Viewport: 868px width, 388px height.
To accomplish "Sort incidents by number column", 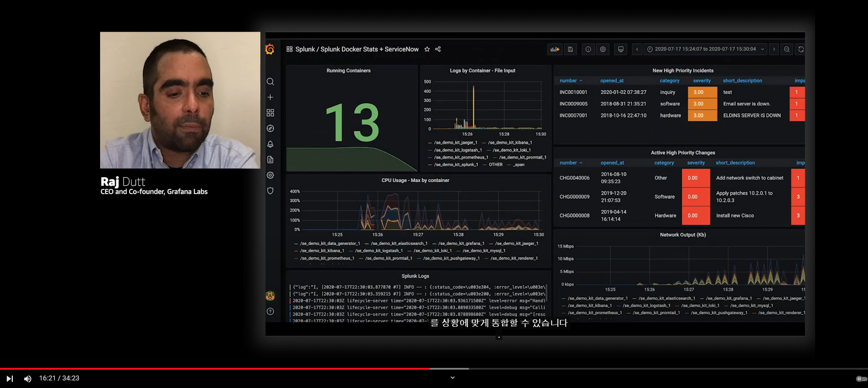I will click(571, 80).
